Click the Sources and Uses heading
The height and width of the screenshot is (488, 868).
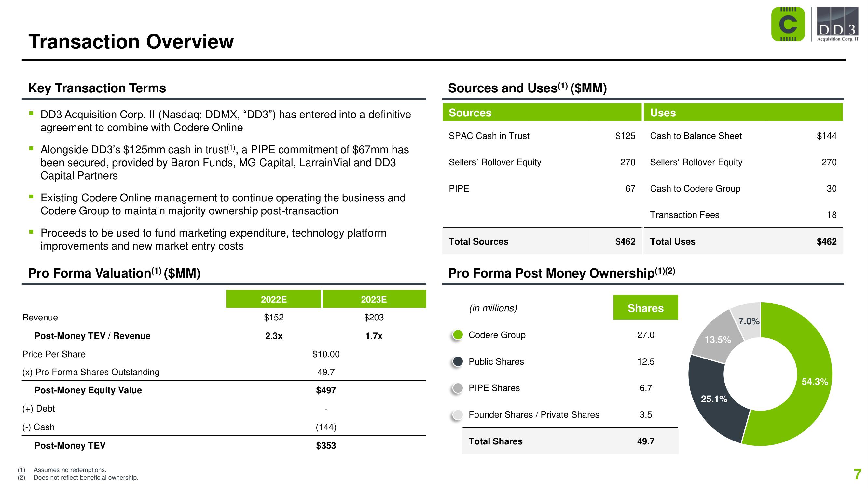tap(527, 88)
